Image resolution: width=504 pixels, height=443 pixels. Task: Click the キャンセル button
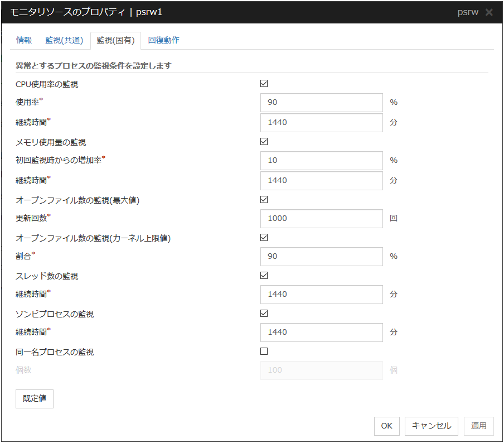pos(431,426)
